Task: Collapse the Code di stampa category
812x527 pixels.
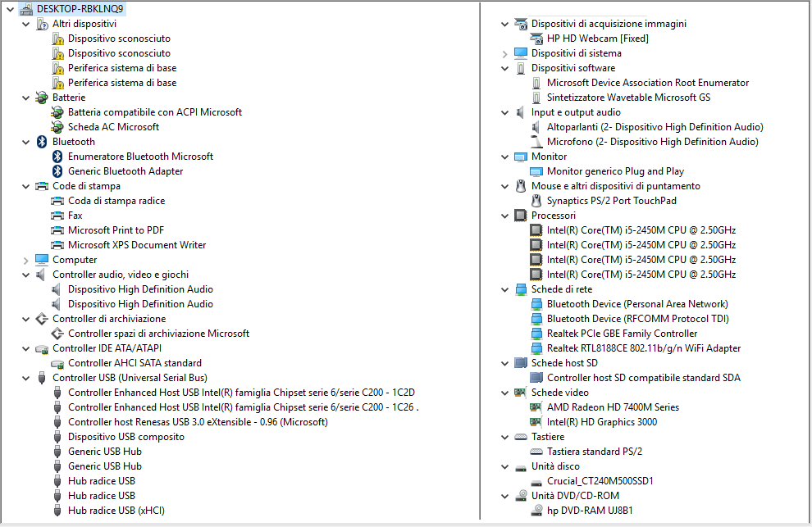Action: [26, 186]
